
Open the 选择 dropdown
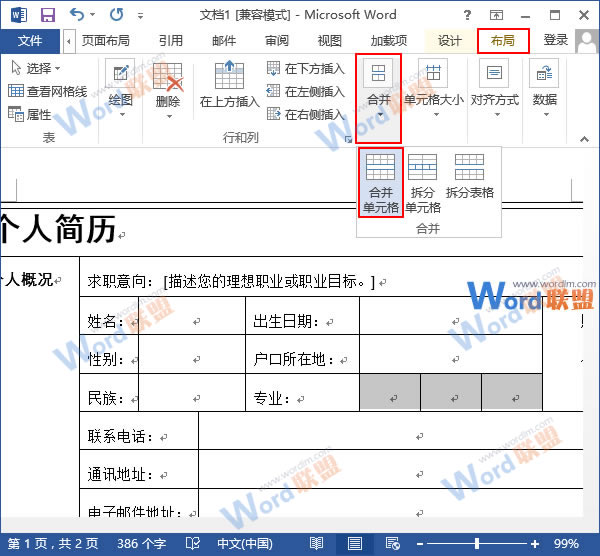point(36,68)
